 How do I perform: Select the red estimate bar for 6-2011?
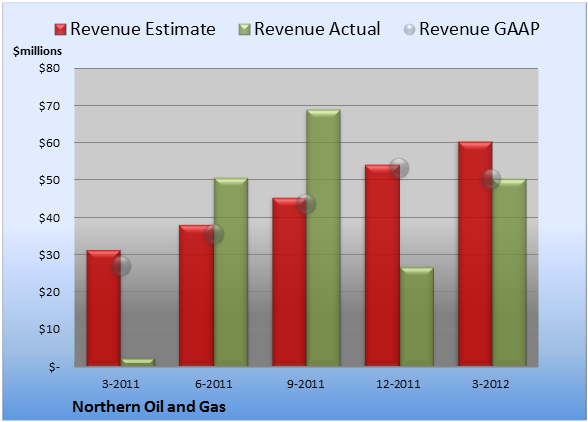196,296
